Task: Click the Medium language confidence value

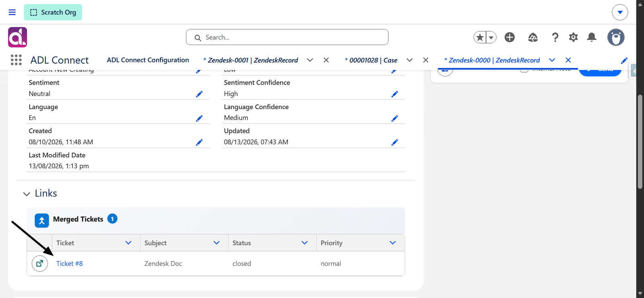Action: [x=236, y=118]
